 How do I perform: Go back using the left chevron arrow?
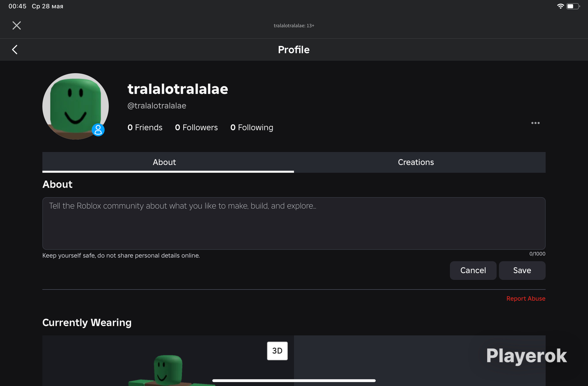[15, 49]
